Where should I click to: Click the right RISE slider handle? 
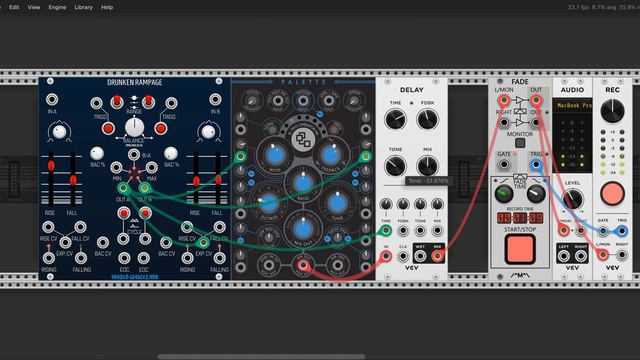click(x=196, y=181)
